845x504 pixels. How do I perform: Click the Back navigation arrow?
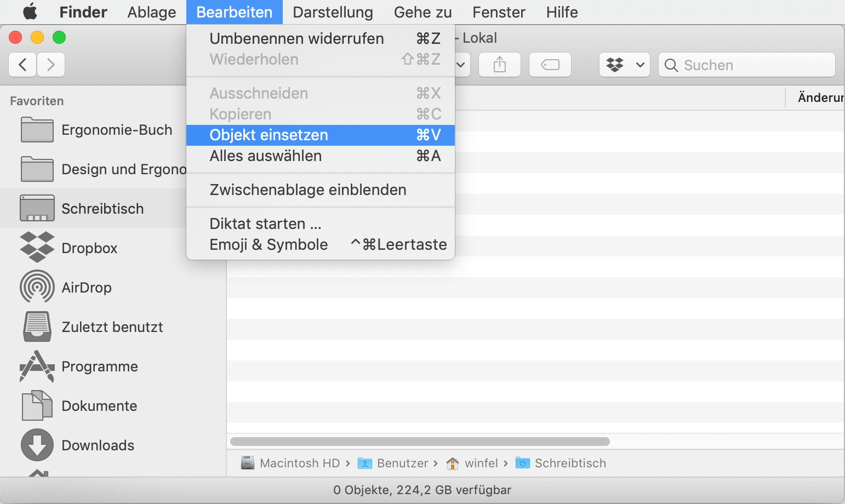(x=23, y=65)
